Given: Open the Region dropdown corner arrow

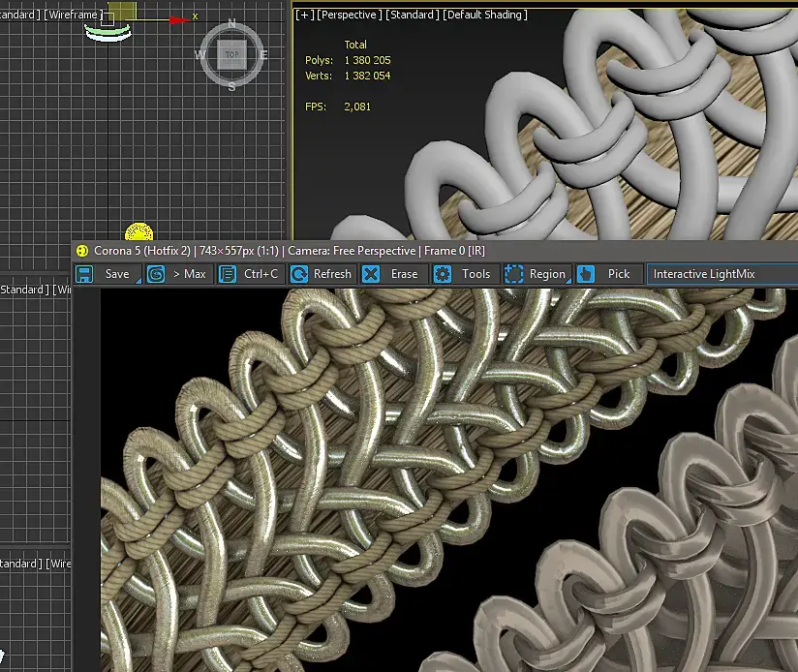Looking at the screenshot, I should click(x=568, y=280).
